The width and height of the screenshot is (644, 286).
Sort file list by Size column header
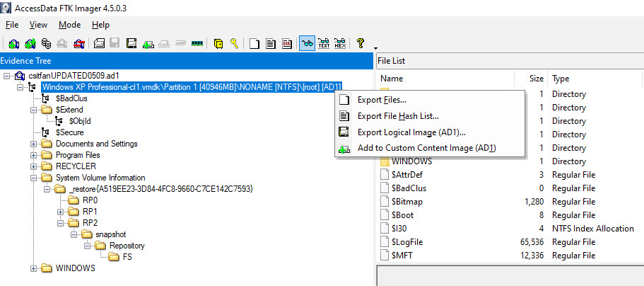(537, 79)
